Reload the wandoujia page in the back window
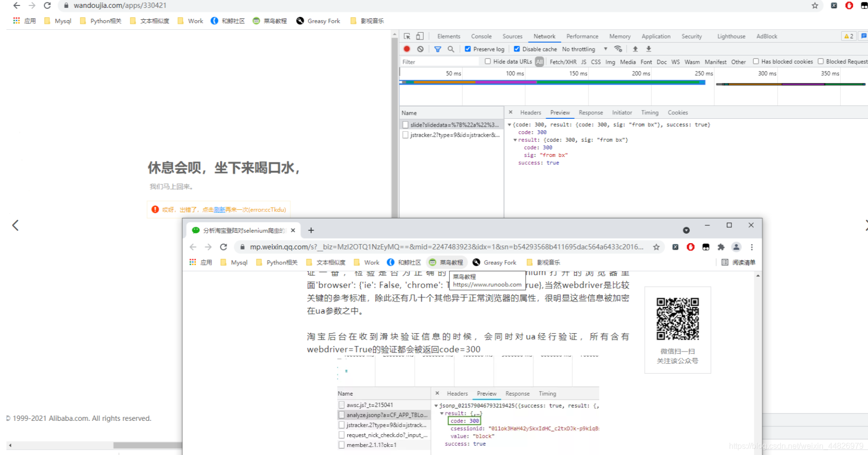This screenshot has height=455, width=868. pyautogui.click(x=48, y=5)
